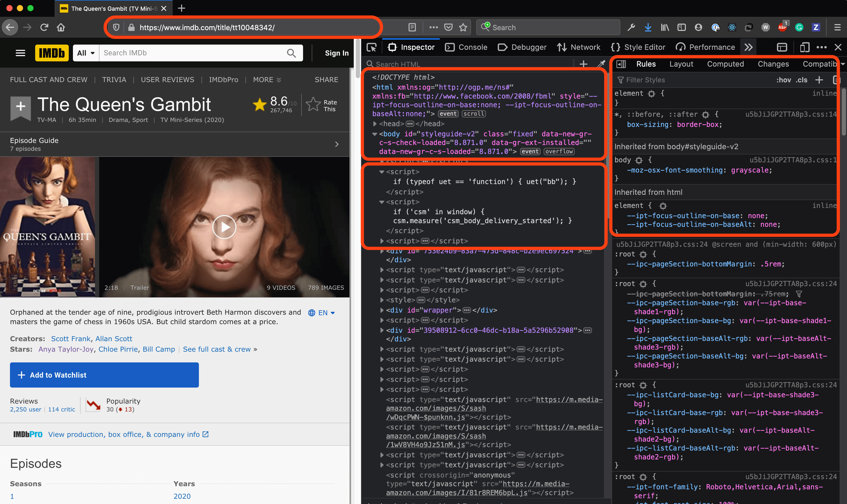847x504 pixels.
Task: Show event listeners on body element
Action: (x=530, y=152)
